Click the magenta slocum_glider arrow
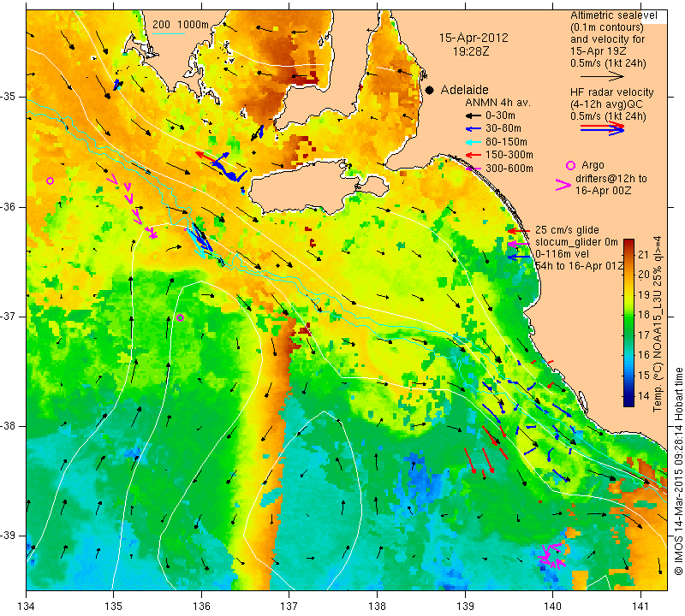This screenshot has height=616, width=685. point(518,244)
